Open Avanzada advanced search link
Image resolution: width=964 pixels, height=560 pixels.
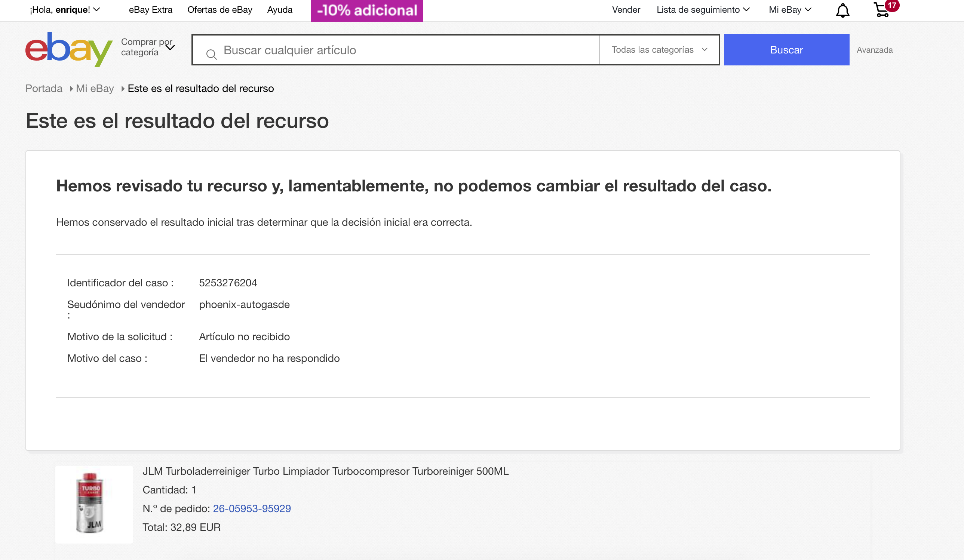point(874,50)
